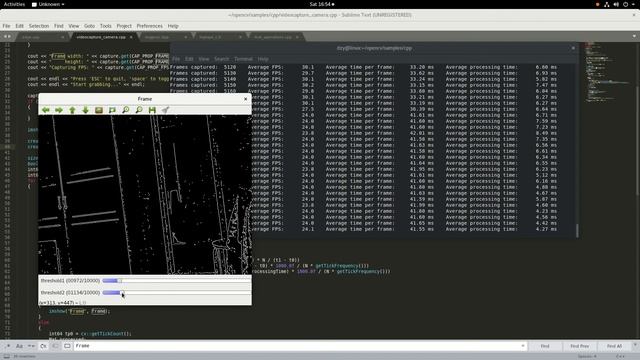Click the Find Prev button

pos(580,346)
